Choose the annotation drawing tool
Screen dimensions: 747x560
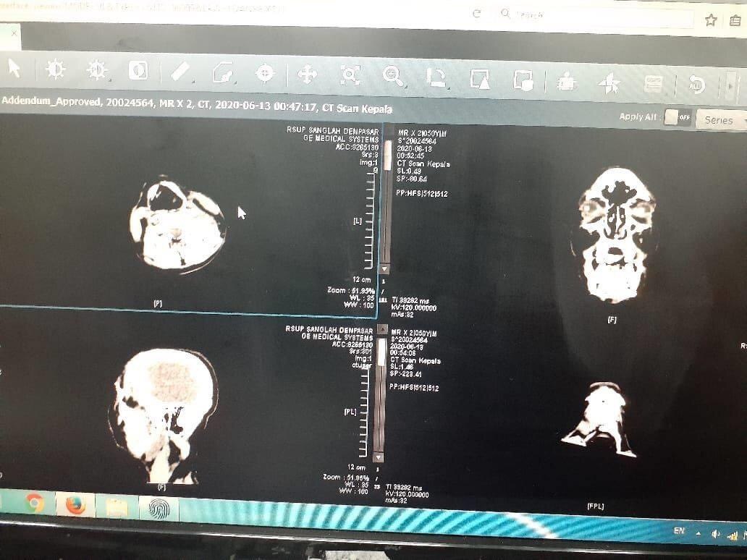[224, 73]
